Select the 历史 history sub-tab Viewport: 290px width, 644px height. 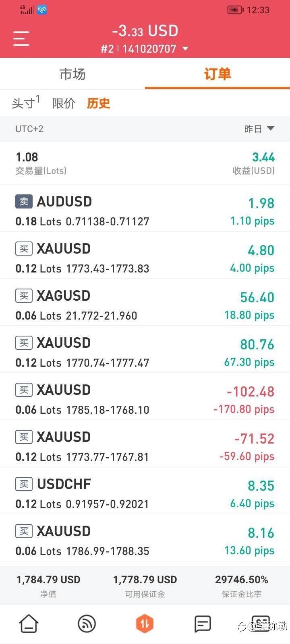(98, 103)
